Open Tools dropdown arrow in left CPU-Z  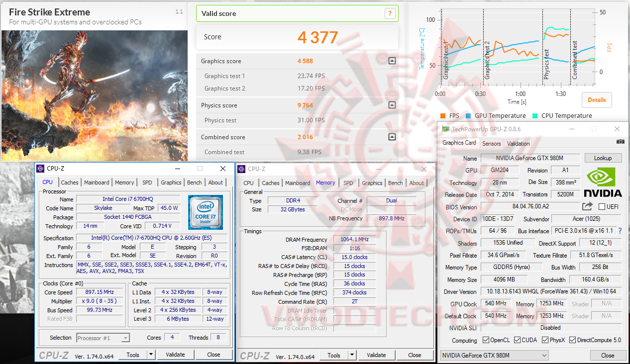151,355
